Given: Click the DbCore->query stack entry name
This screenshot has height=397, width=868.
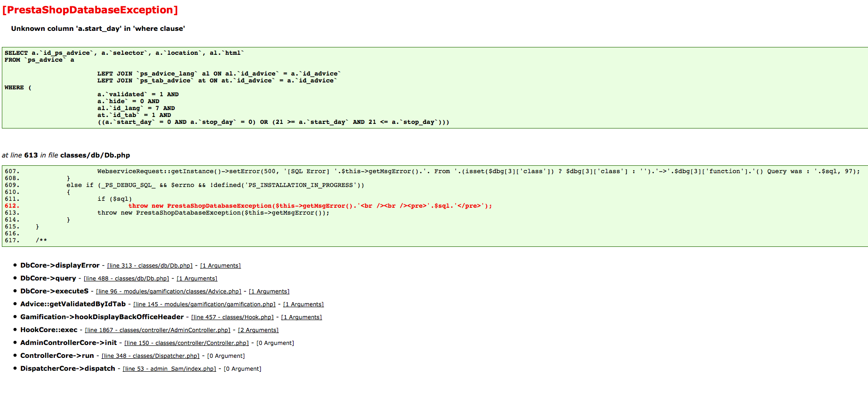Looking at the screenshot, I should coord(48,278).
